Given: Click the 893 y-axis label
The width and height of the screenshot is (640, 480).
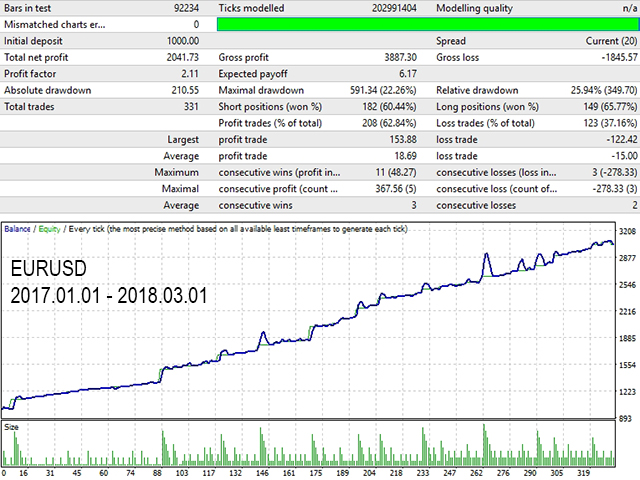Looking at the screenshot, I should [x=625, y=418].
